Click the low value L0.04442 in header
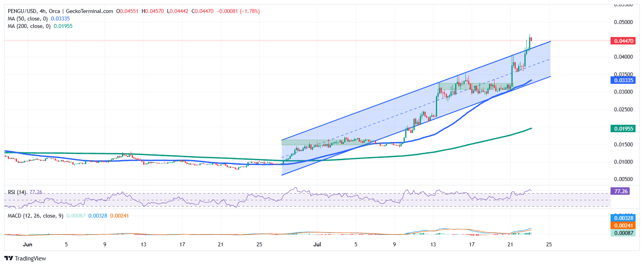Image resolution: width=644 pixels, height=266 pixels. point(178,11)
